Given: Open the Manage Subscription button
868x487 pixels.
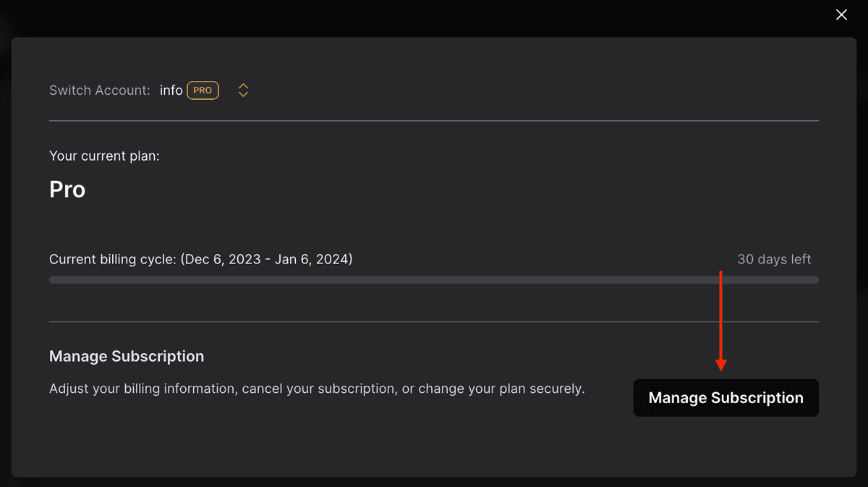Looking at the screenshot, I should coord(726,398).
